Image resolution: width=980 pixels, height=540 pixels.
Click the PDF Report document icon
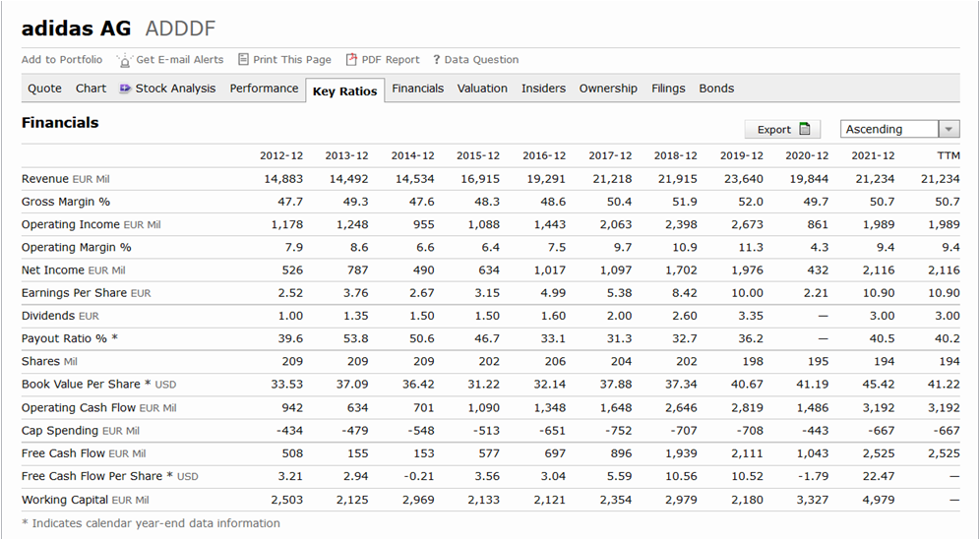click(x=351, y=59)
